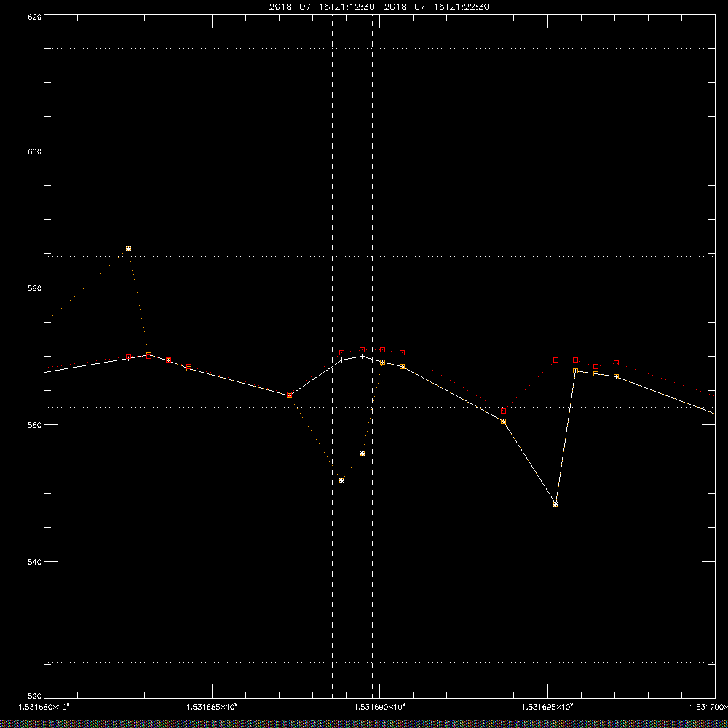The height and width of the screenshot is (728, 728).
Task: Click the right vertical dashed time marker
Action: coord(372,356)
